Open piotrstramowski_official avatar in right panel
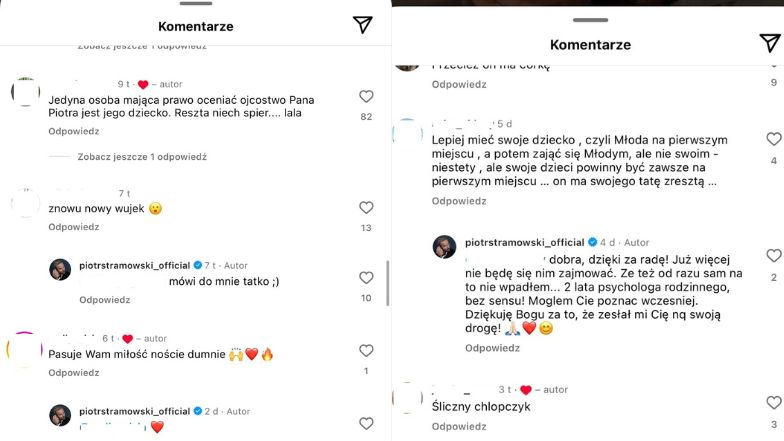Image resolution: width=784 pixels, height=441 pixels. pyautogui.click(x=445, y=247)
